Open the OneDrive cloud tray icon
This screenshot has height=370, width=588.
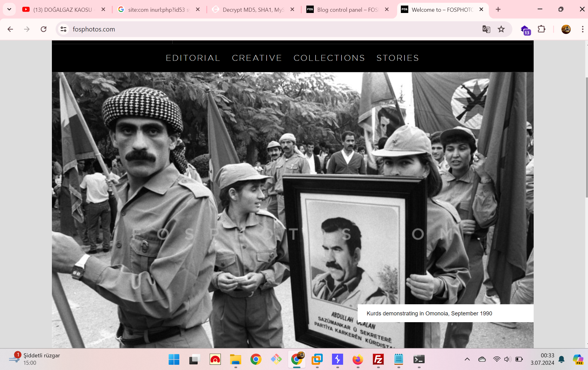tap(482, 359)
